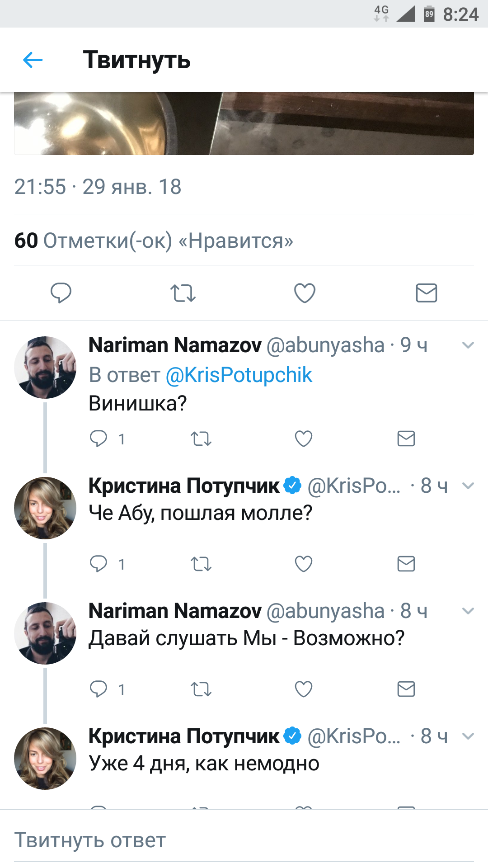Open the tweet's attached photo
Viewport: 488px width, 868px height.
pos(244,123)
